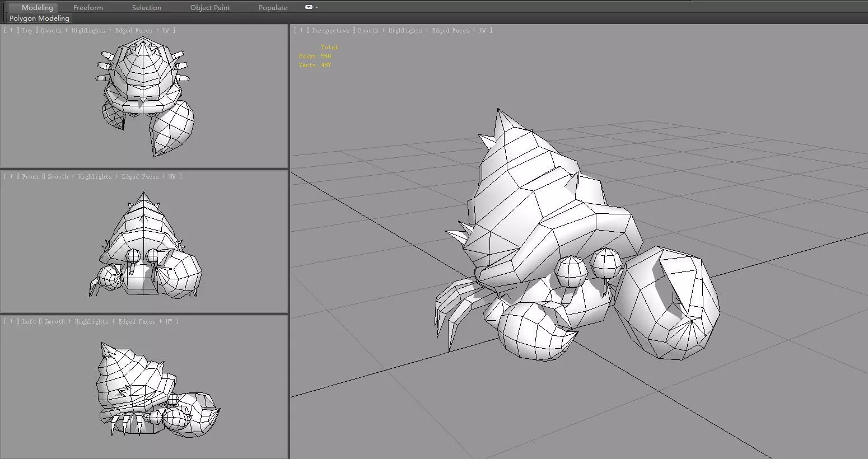
Task: Open the ribbon display options dropdown arrow
Action: click(x=316, y=7)
